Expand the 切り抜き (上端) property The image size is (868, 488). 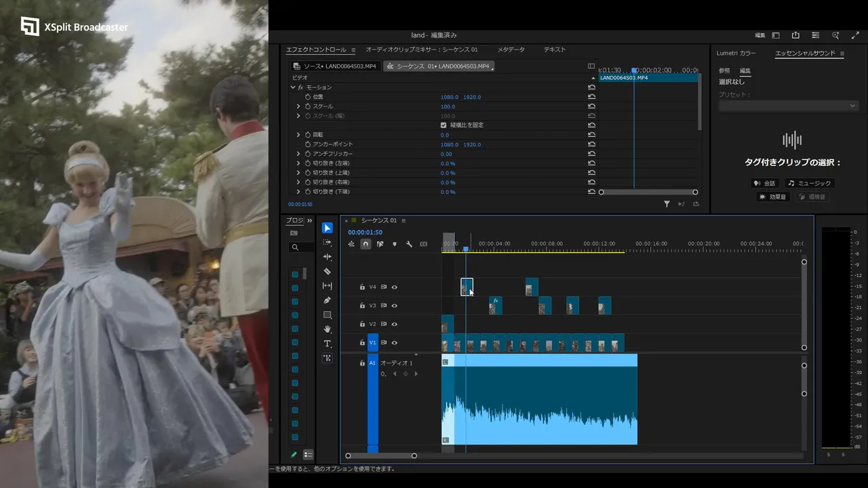pos(298,173)
